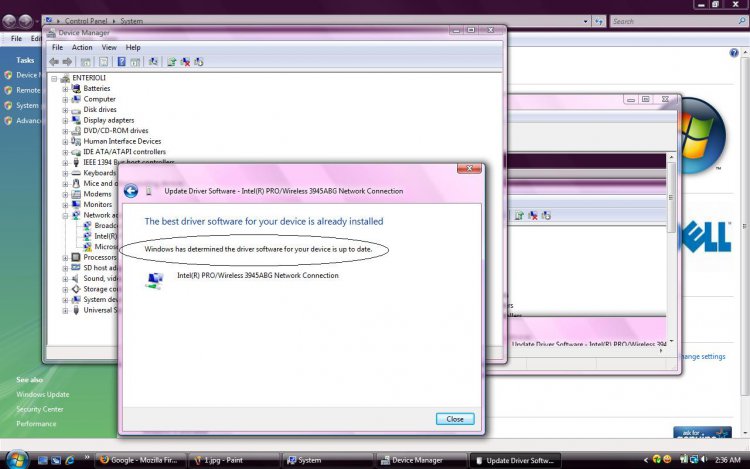
Task: Expand the Processors node
Action: coord(65,258)
